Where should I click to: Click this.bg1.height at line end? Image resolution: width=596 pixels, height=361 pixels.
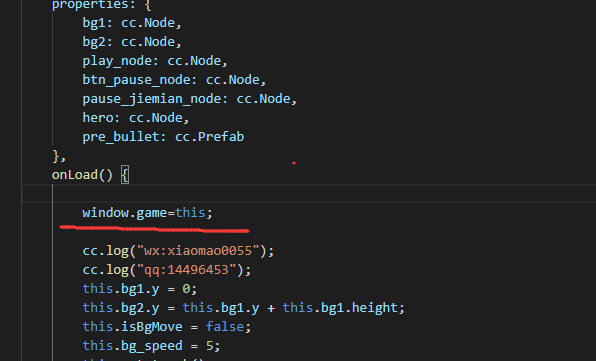click(340, 307)
